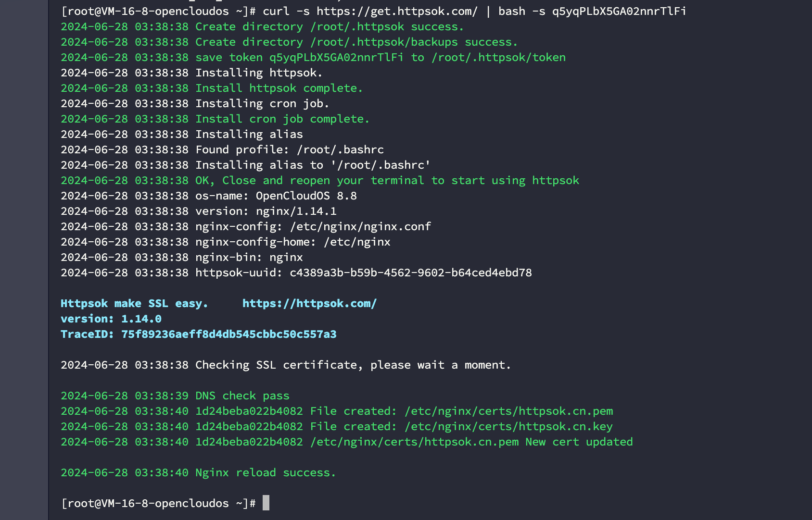Click 'File created: httpsok.cn.key' line
The width and height of the screenshot is (812, 520).
(x=337, y=426)
